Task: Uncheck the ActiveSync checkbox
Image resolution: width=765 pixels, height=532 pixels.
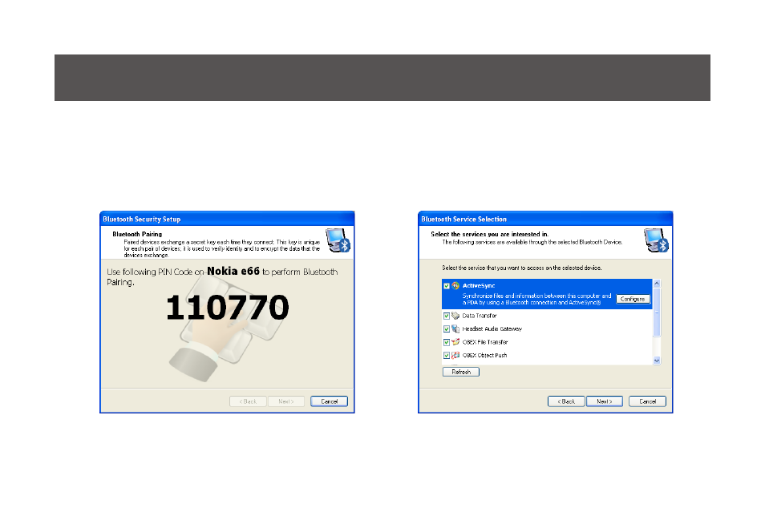Action: pyautogui.click(x=447, y=286)
